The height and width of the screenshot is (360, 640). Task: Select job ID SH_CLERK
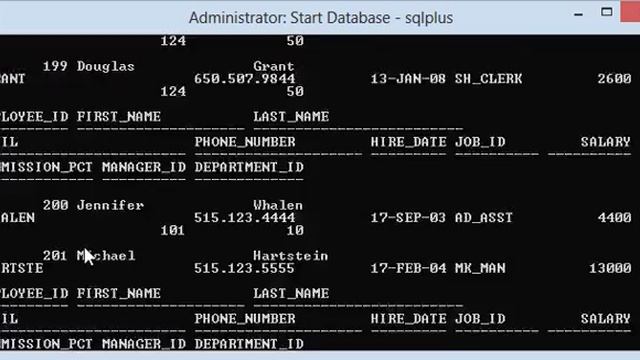click(x=489, y=79)
